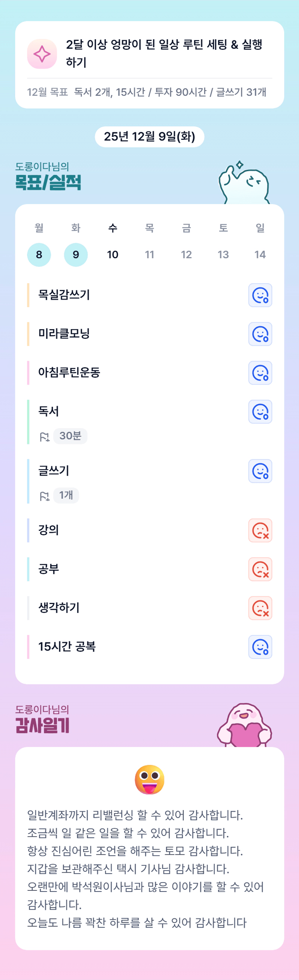Click the tongue-out emoji in gratitude diary
This screenshot has width=299, height=980.
(x=150, y=780)
